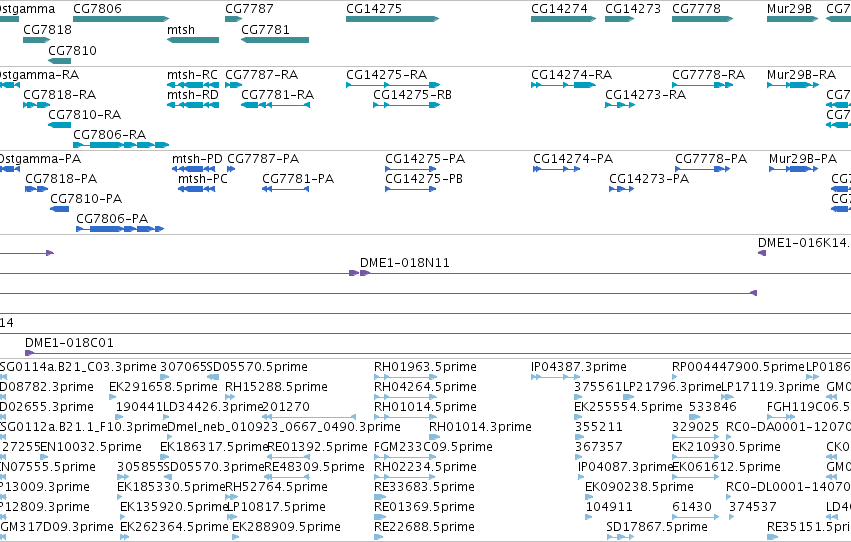
Task: Select the mtsh gene label
Action: click(181, 30)
